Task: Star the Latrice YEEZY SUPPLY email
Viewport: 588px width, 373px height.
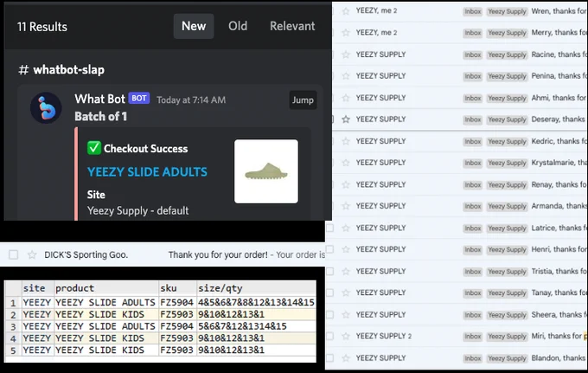Action: [346, 228]
